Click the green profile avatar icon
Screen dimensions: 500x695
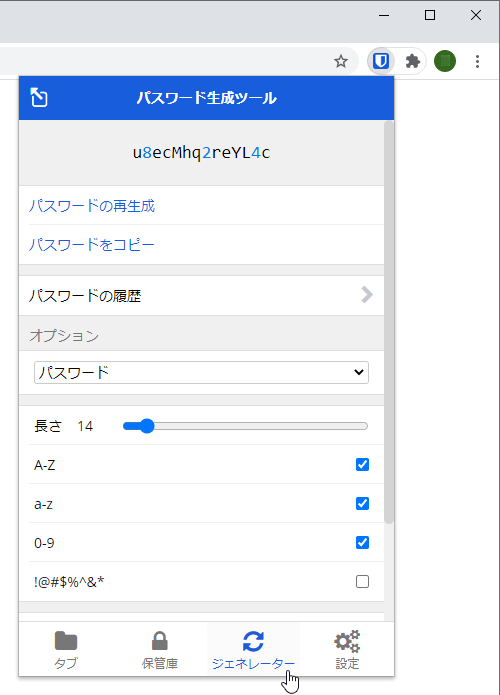coord(445,61)
